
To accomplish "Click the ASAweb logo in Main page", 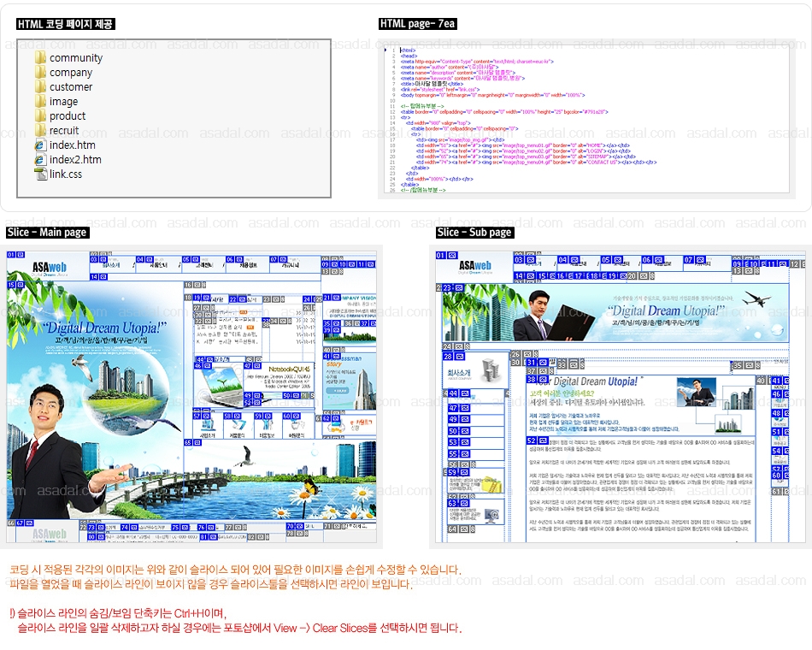I will (x=50, y=267).
